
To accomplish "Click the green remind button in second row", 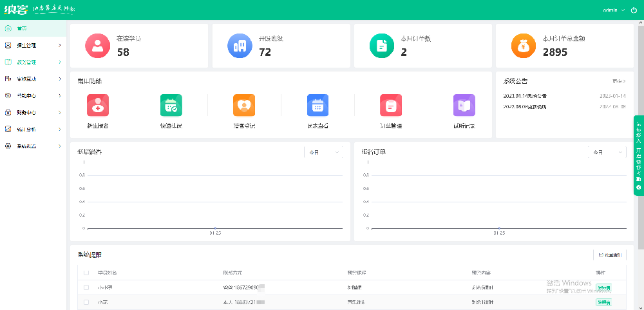I will [603, 302].
